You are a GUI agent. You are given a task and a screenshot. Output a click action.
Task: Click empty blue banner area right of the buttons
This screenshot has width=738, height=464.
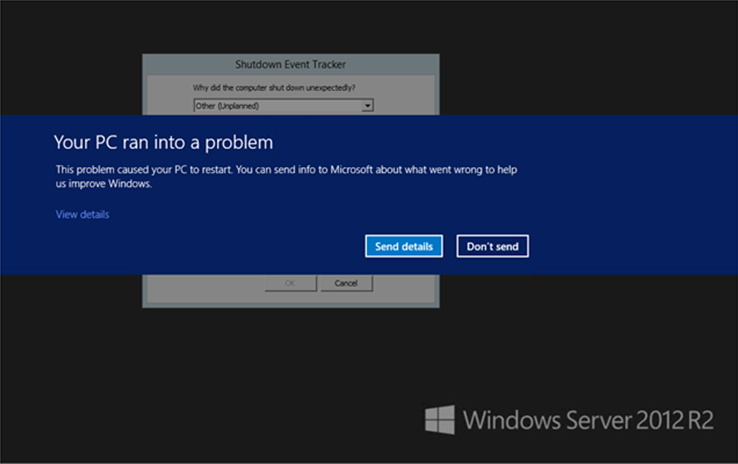(630, 246)
